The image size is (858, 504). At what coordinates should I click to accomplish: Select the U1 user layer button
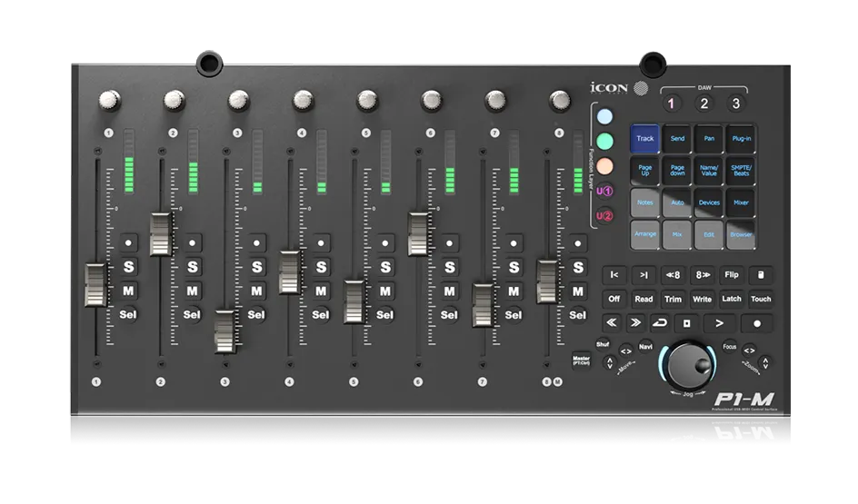coord(604,191)
